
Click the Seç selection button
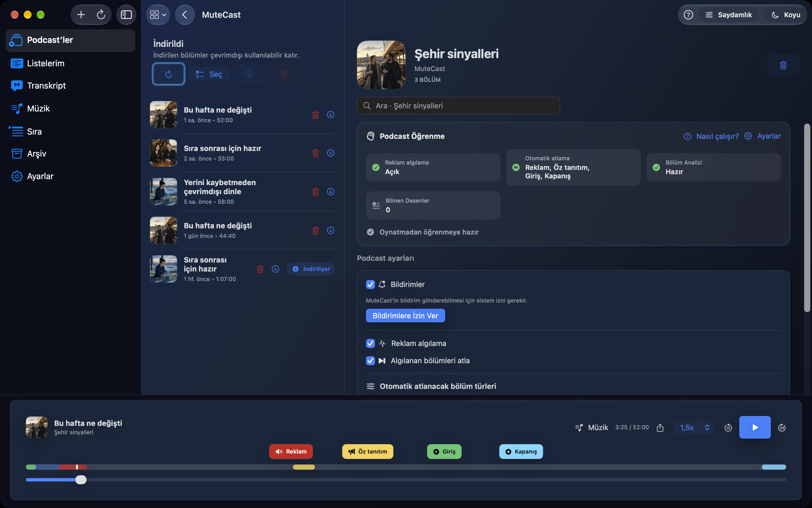209,74
